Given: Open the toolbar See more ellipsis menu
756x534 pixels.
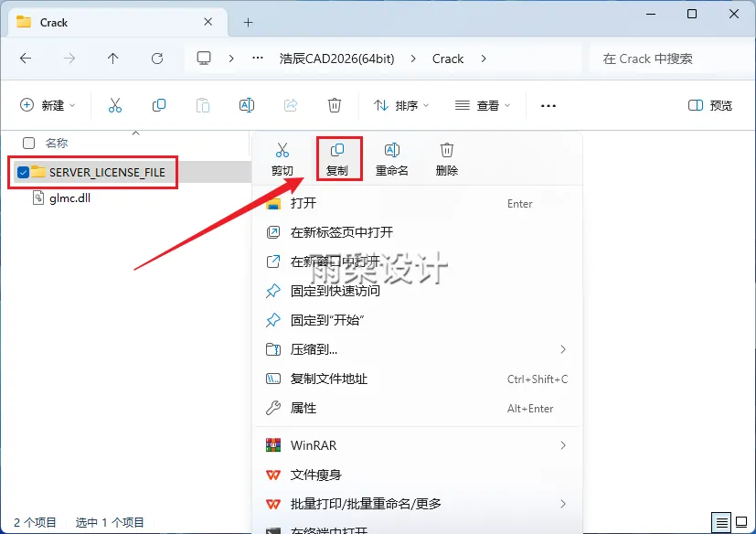Looking at the screenshot, I should 548,106.
